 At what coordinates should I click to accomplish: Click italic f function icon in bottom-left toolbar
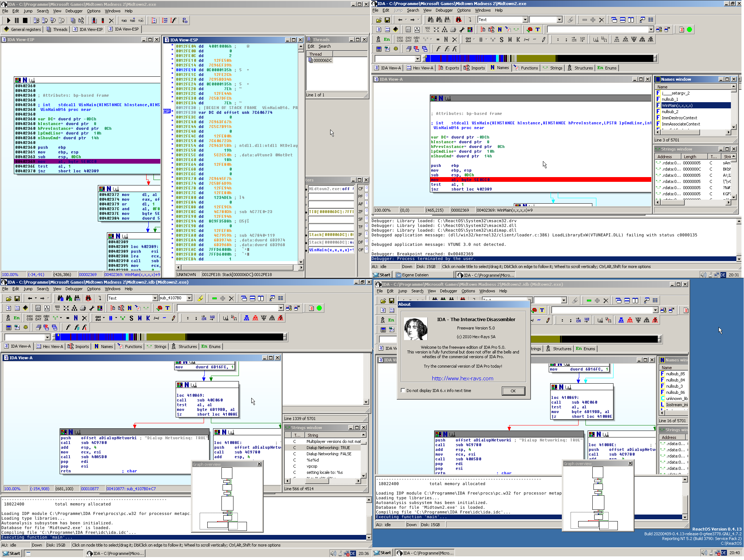68,327
